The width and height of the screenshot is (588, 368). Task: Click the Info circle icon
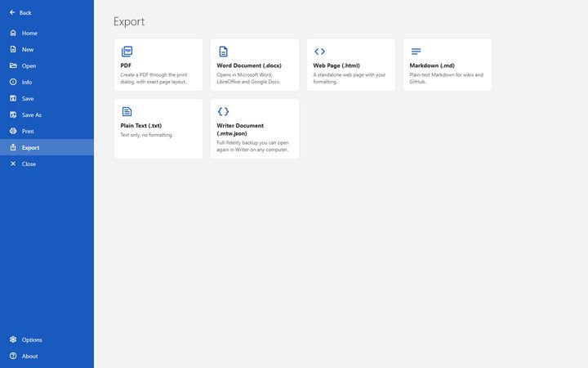13,82
